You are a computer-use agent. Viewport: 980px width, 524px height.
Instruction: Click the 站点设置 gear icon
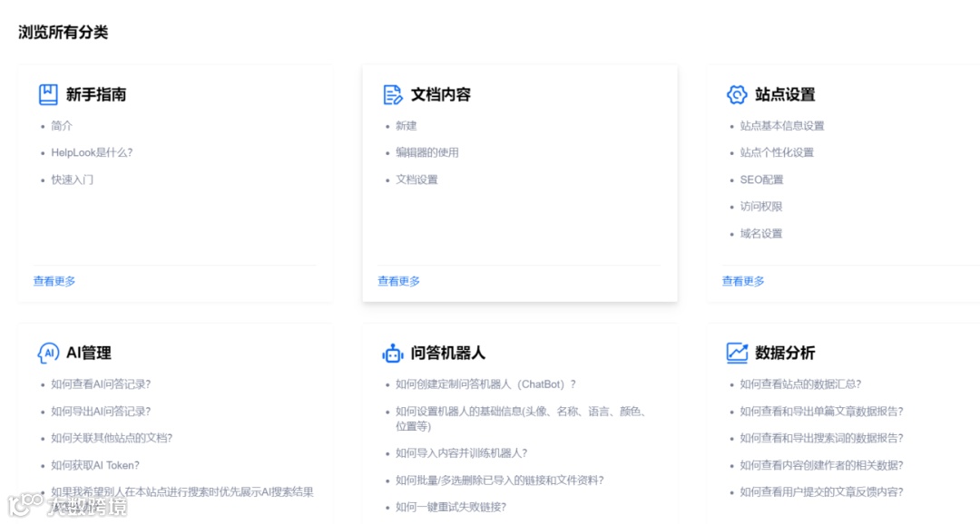click(737, 93)
